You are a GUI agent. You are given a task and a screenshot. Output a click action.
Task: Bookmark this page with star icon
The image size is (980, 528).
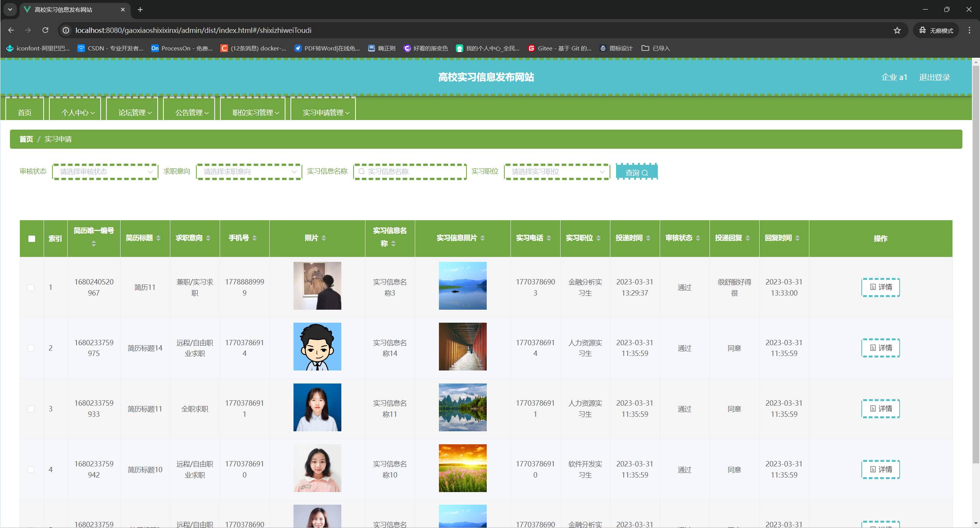(x=897, y=30)
